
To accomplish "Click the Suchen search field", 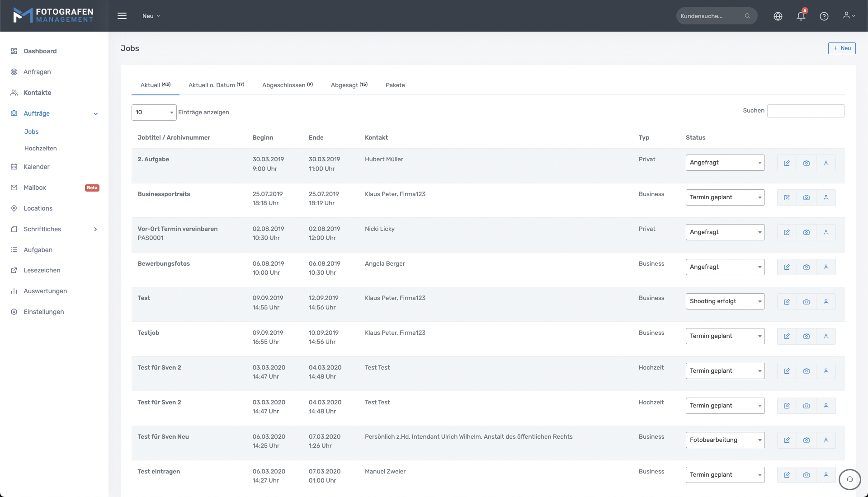I will tap(805, 111).
